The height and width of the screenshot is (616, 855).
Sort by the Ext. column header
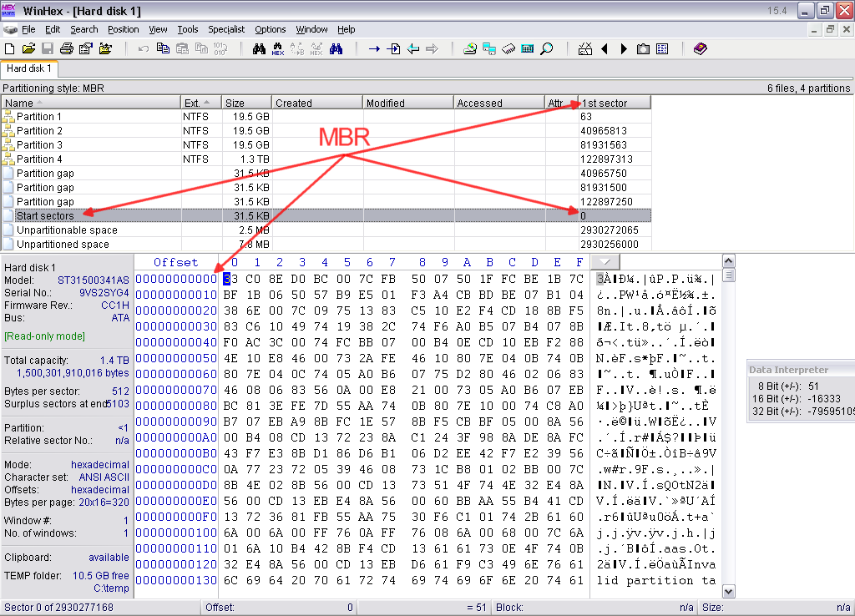[201, 103]
